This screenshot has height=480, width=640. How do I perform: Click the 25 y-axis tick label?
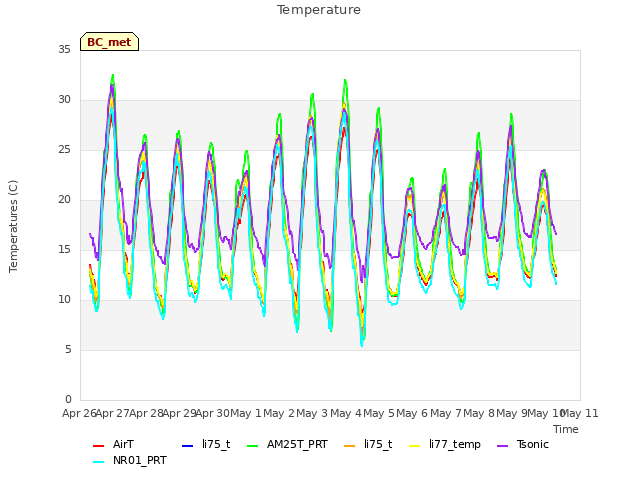click(64, 150)
